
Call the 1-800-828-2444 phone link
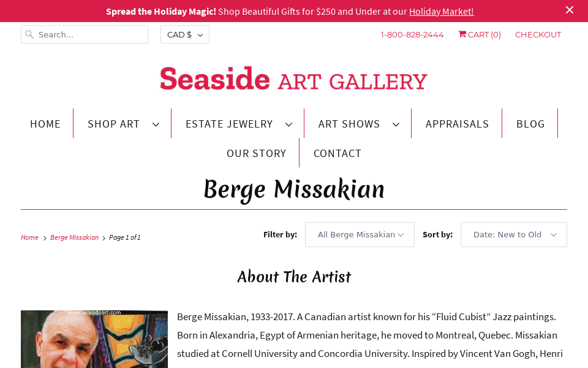(x=412, y=34)
